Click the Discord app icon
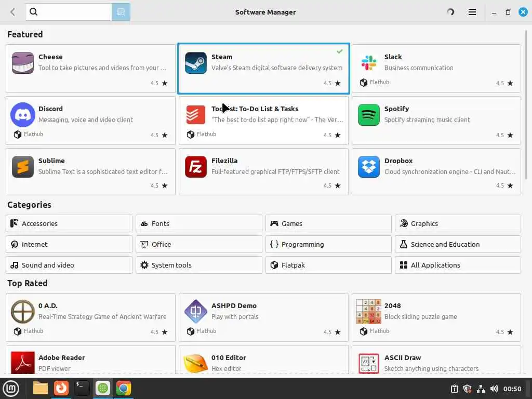This screenshot has width=532, height=399. 23,115
